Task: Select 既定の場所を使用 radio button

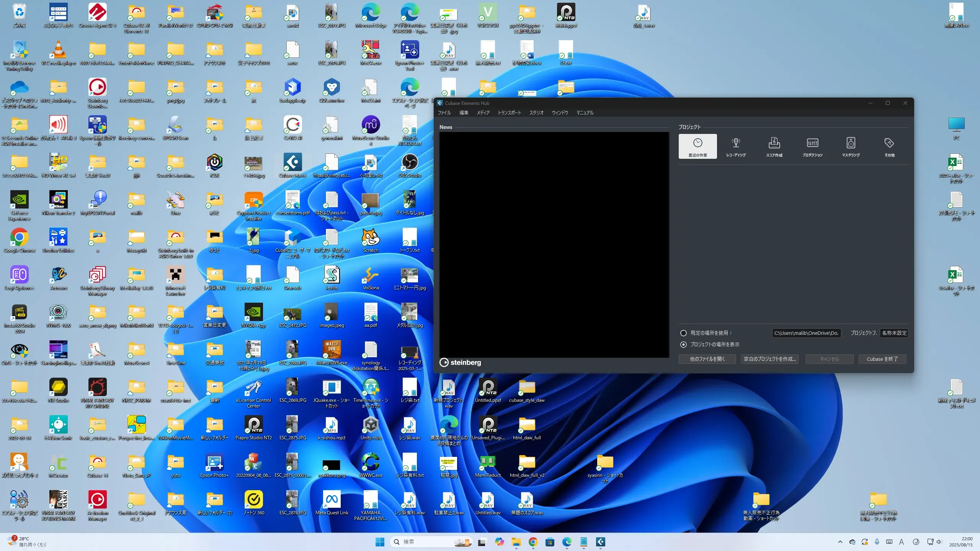Action: (x=683, y=333)
